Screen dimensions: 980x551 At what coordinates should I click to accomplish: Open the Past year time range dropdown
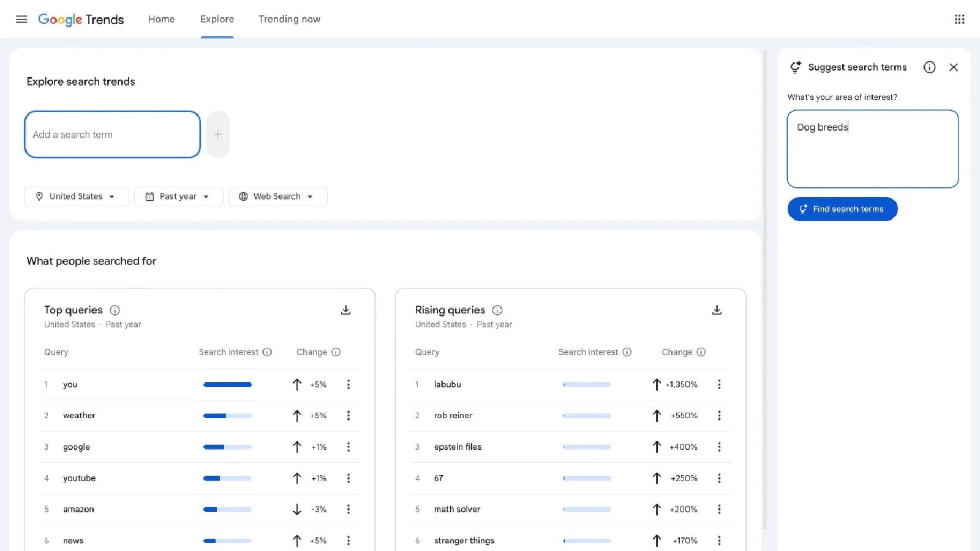tap(178, 197)
